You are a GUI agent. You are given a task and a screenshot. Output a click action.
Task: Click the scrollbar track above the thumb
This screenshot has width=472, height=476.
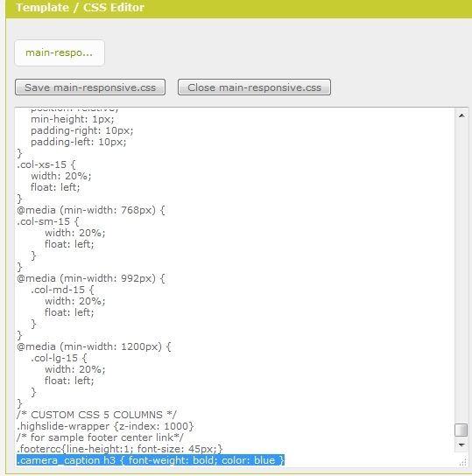point(461,272)
